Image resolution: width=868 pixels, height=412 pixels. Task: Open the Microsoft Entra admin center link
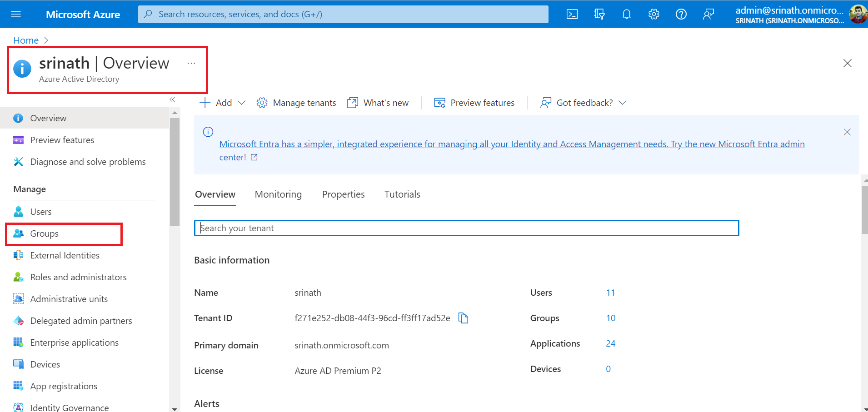pos(512,144)
